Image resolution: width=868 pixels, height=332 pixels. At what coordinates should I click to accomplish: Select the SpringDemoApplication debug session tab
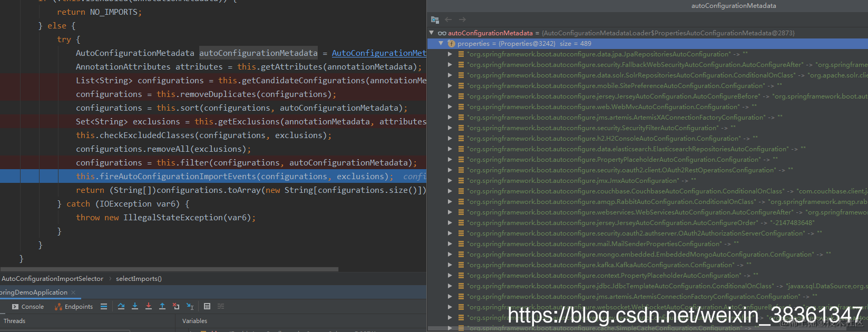pyautogui.click(x=34, y=292)
